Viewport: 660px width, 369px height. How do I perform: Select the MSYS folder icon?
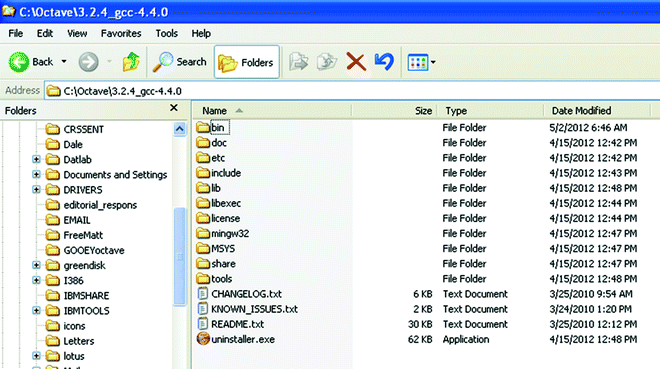[x=203, y=248]
